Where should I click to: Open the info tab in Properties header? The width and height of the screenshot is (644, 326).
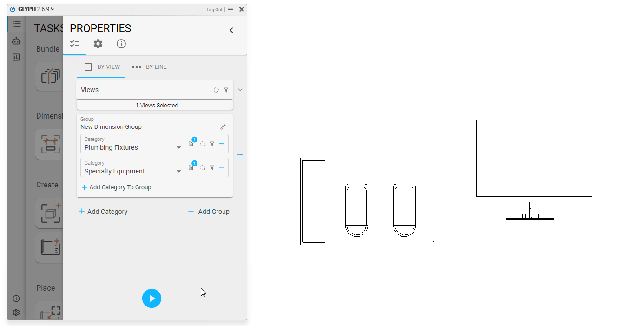pos(121,44)
